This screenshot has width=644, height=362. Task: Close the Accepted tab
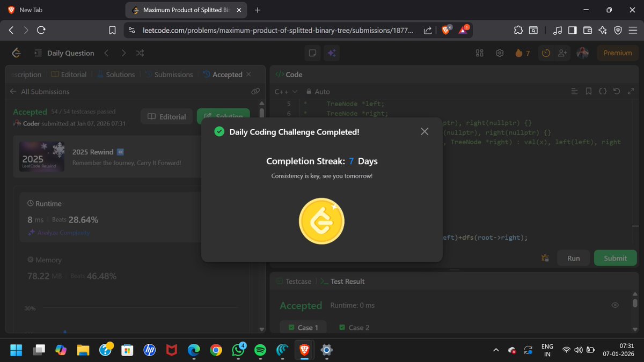tap(248, 75)
